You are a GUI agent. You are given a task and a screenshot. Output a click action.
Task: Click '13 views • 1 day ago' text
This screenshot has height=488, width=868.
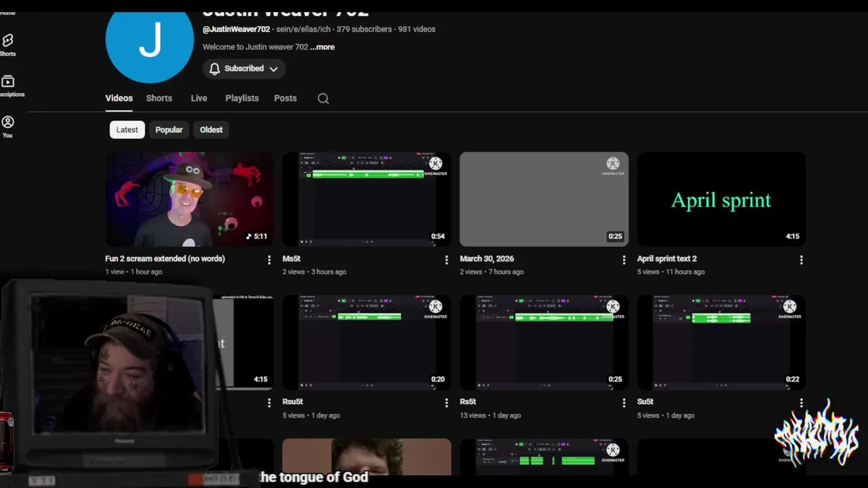point(492,415)
